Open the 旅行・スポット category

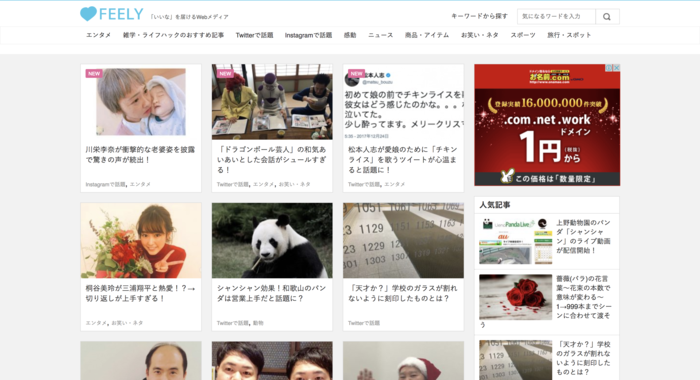569,35
